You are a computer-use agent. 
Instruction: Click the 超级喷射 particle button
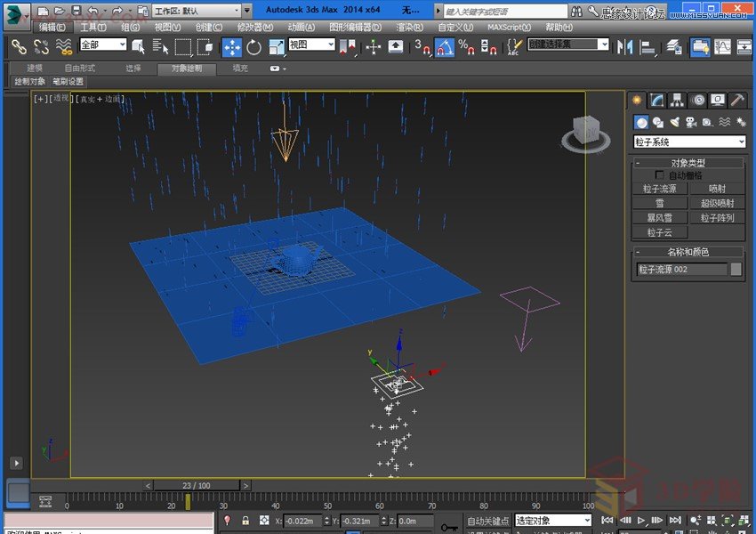tap(718, 203)
